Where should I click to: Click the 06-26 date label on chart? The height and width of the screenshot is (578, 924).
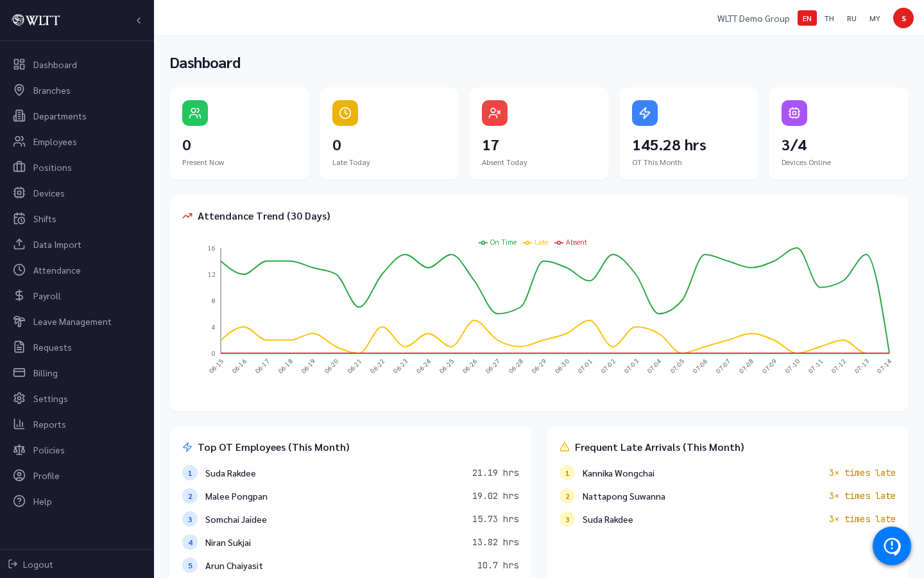tap(470, 366)
